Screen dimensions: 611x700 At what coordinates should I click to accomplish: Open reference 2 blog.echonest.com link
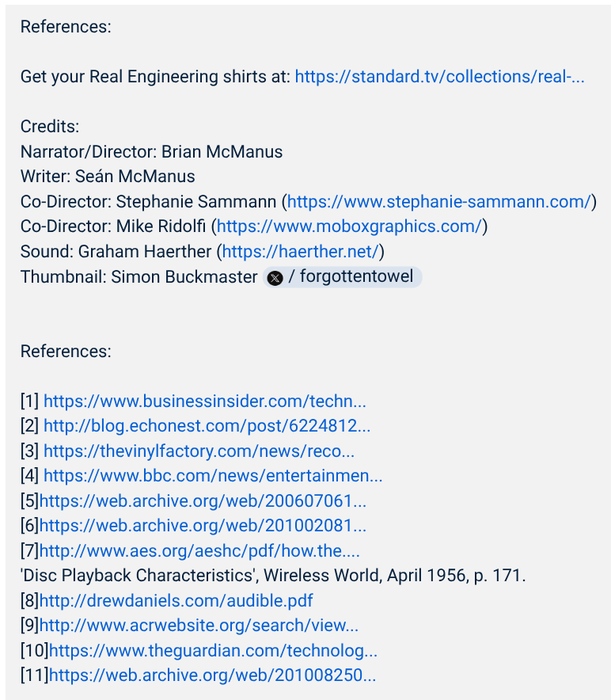[207, 426]
